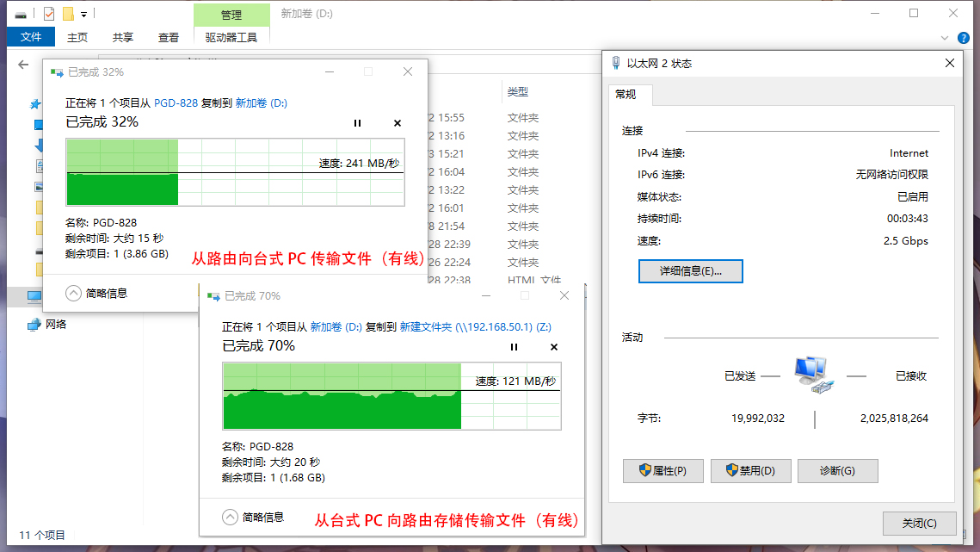Open 详细信息(E) in Ethernet status
This screenshot has height=552, width=980.
[690, 270]
